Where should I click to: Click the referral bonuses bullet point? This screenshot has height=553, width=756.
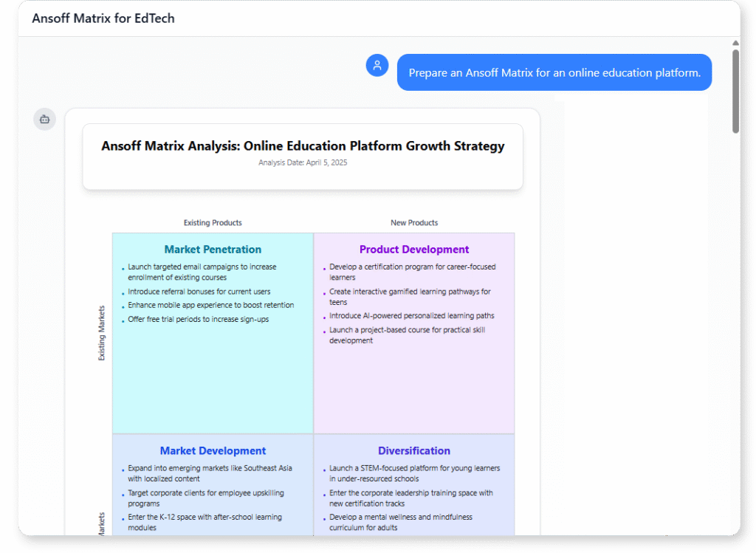click(200, 291)
